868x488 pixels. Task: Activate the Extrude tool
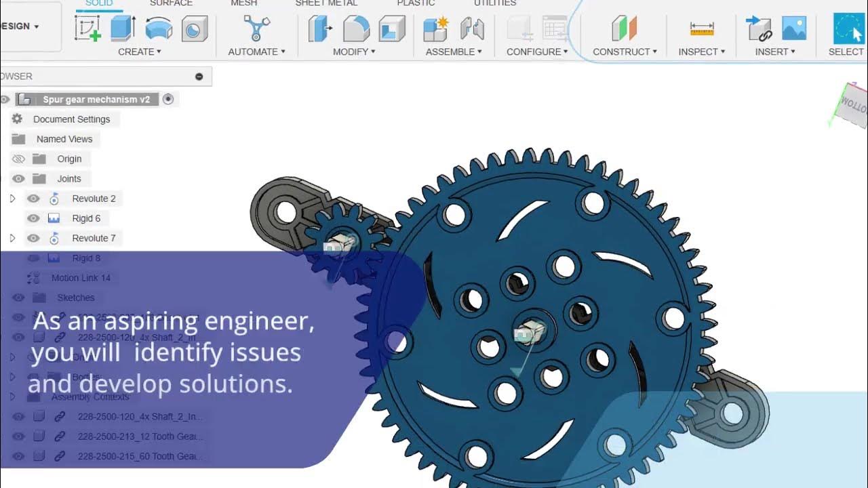pyautogui.click(x=123, y=29)
